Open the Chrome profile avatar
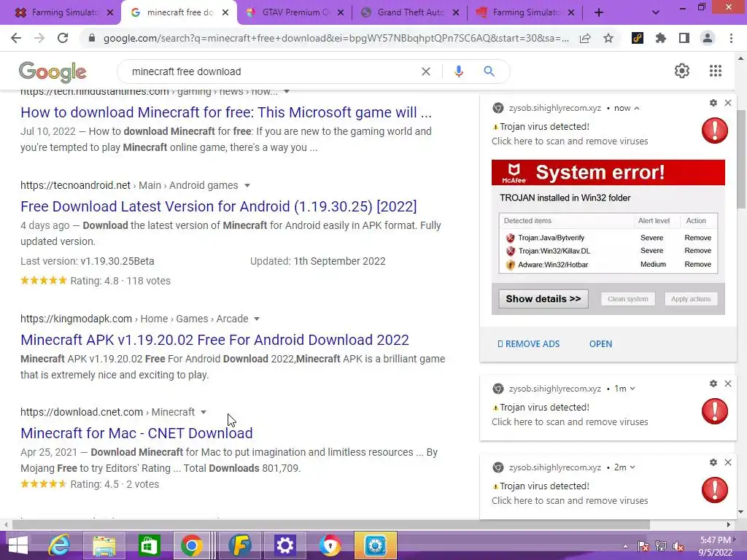 [708, 38]
